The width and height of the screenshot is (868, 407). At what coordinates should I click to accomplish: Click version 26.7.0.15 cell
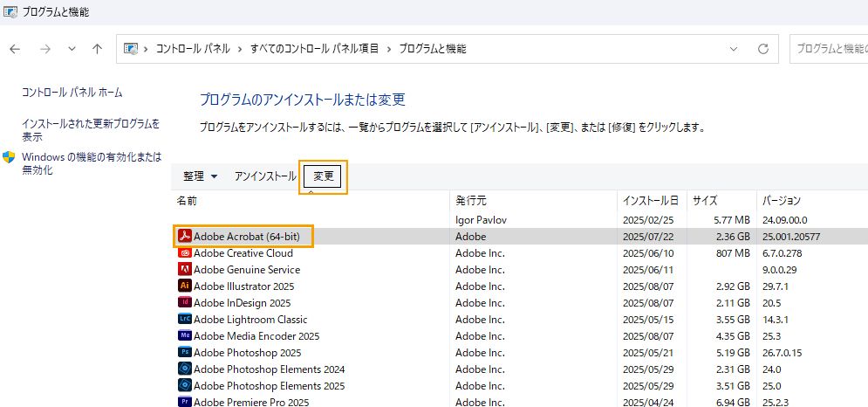(x=782, y=353)
